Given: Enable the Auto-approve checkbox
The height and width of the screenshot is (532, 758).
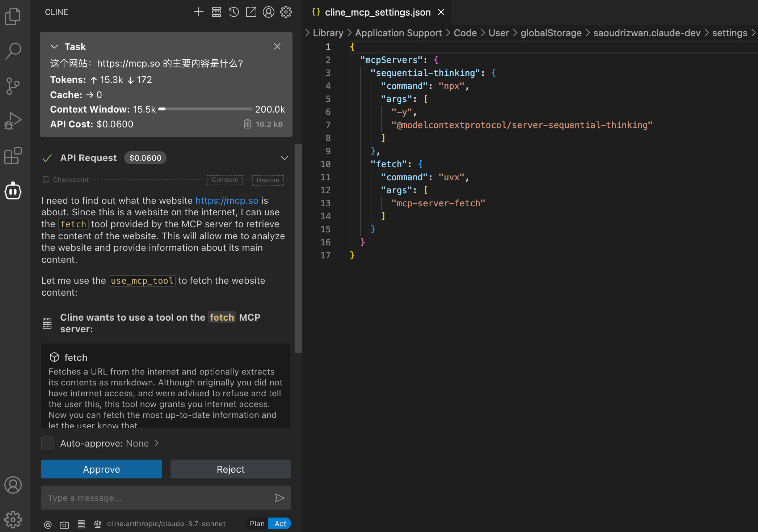Looking at the screenshot, I should (48, 443).
